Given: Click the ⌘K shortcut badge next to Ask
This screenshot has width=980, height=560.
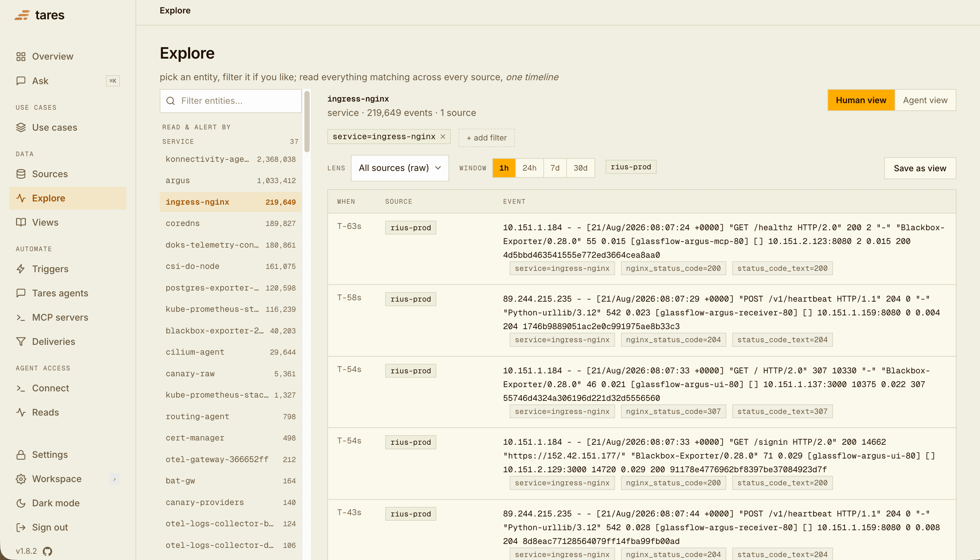Looking at the screenshot, I should click(113, 81).
